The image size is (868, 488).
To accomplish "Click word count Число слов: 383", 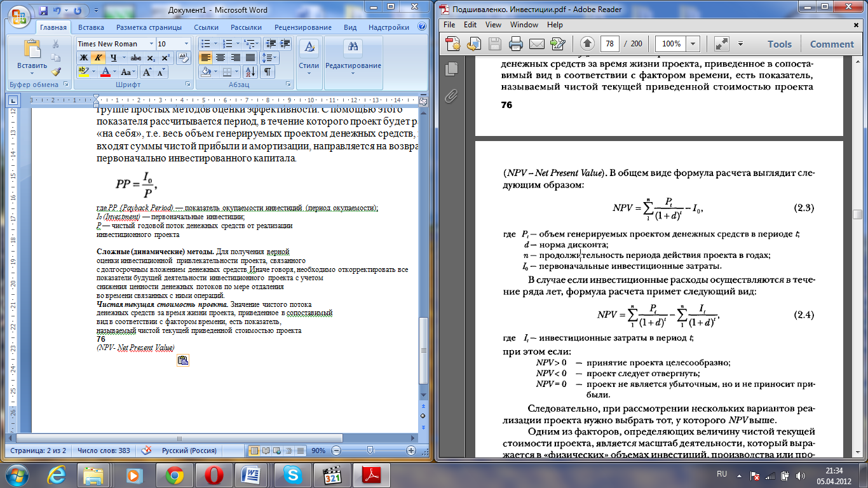I will pos(104,451).
